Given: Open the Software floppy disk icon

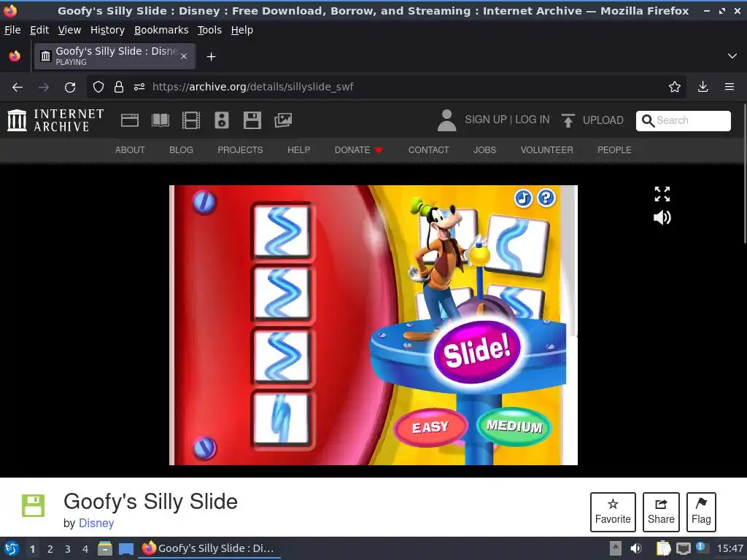Looking at the screenshot, I should (252, 120).
